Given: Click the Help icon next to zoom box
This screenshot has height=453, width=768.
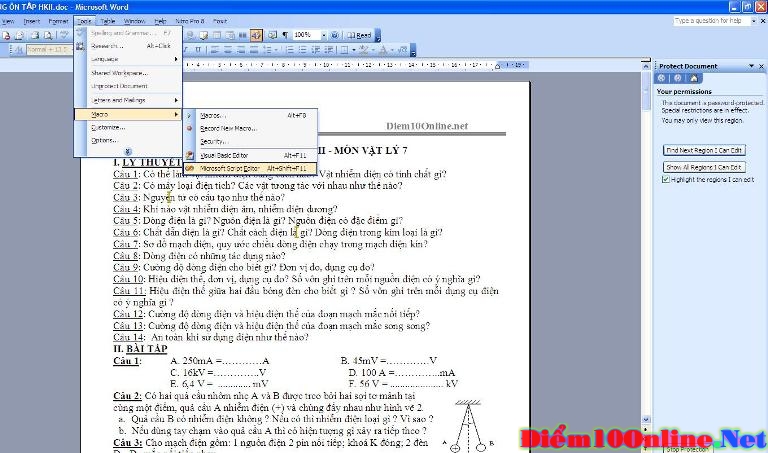Looking at the screenshot, I should pyautogui.click(x=335, y=35).
